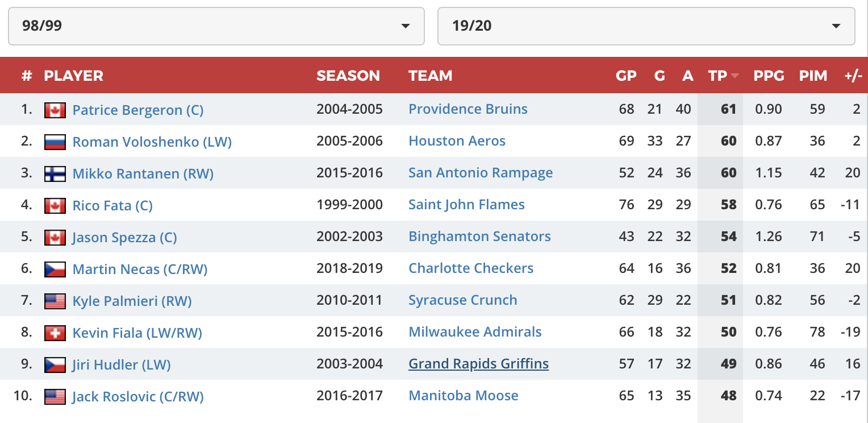This screenshot has width=868, height=423.
Task: Sort table by GP column header
Action: coord(626,76)
